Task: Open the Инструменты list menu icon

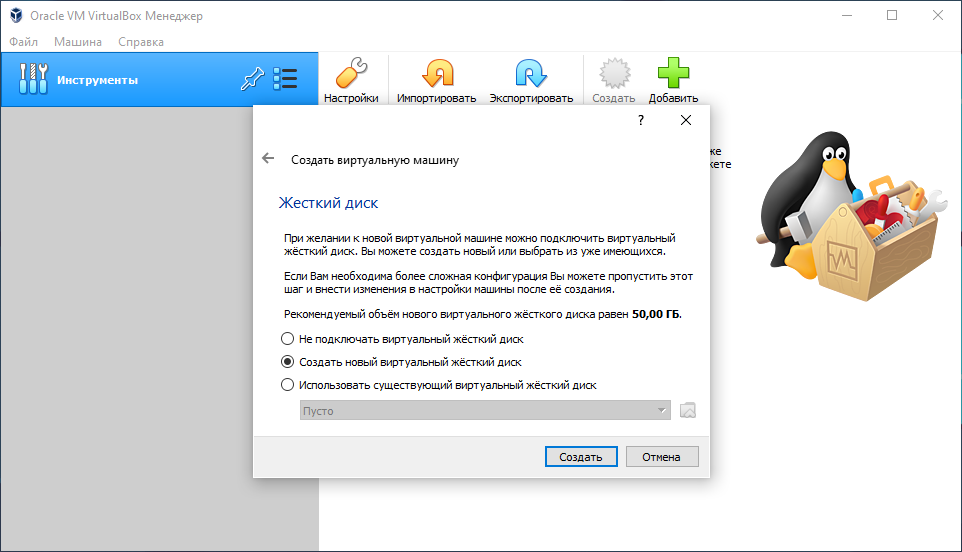Action: point(285,79)
